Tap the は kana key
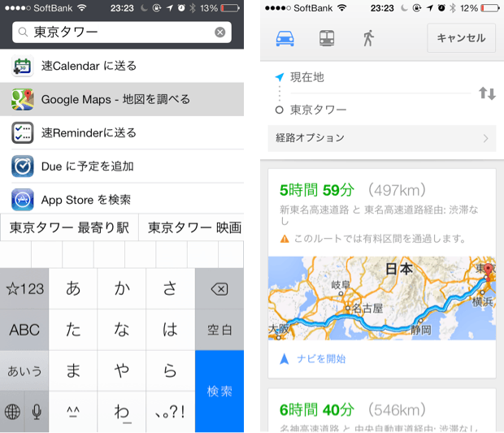This screenshot has width=504, height=433. coord(171,330)
